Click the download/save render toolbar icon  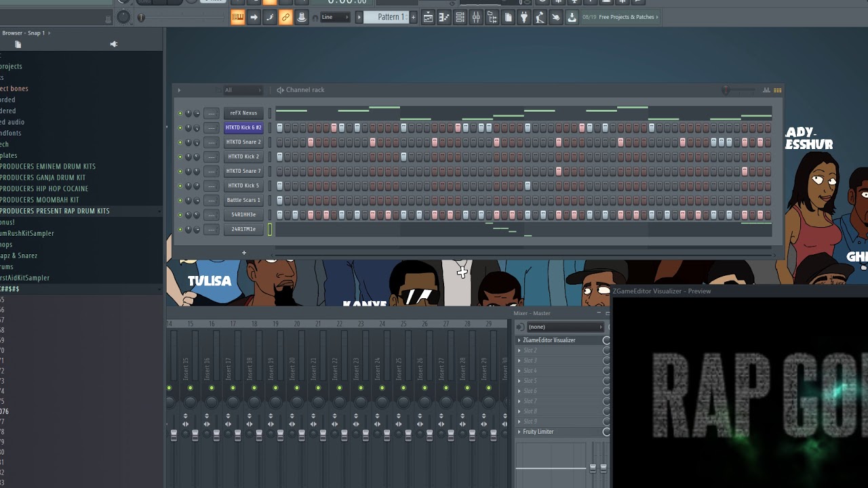point(572,17)
